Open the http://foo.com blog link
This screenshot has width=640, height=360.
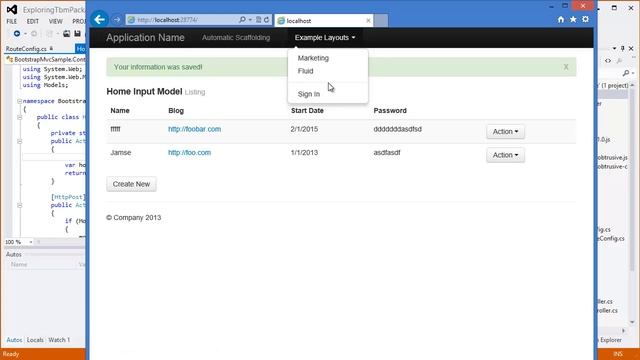189,153
